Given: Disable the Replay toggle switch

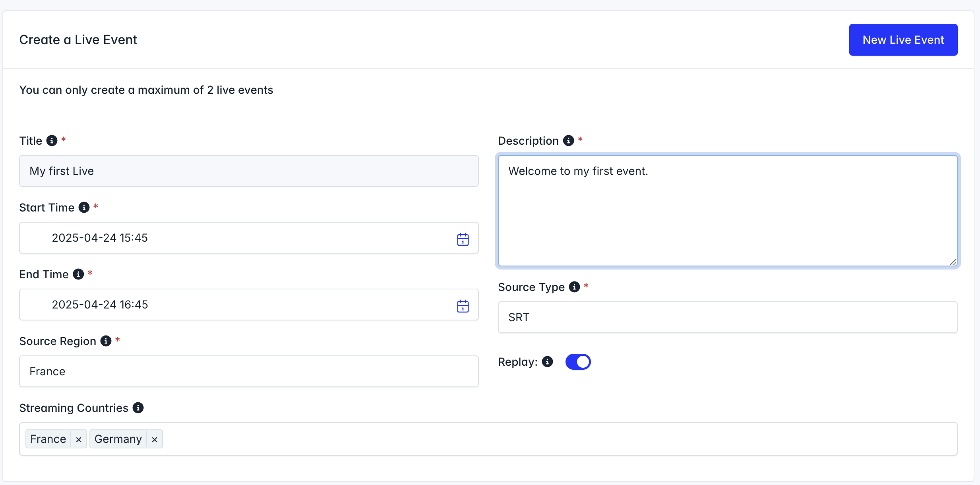Looking at the screenshot, I should click(578, 362).
